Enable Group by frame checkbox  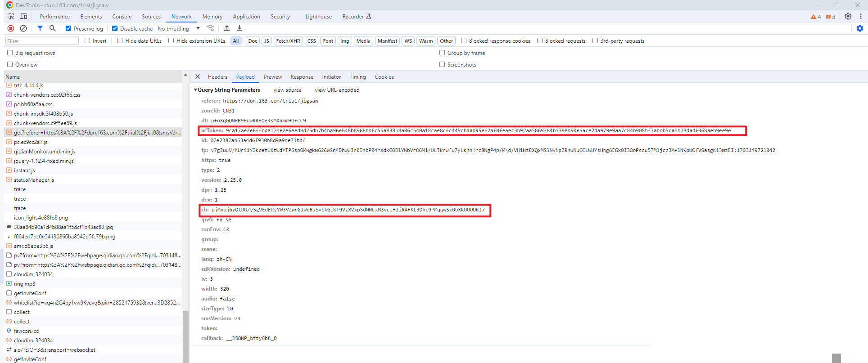[442, 53]
